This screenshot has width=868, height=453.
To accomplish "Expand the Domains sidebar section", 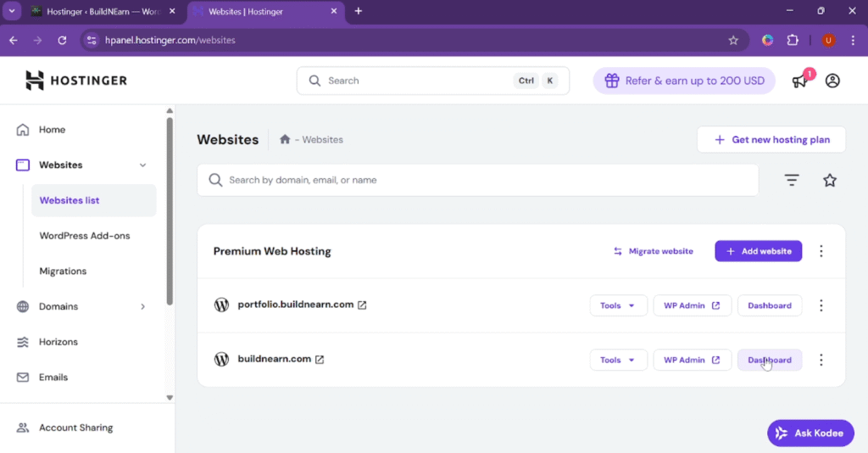I will point(142,306).
